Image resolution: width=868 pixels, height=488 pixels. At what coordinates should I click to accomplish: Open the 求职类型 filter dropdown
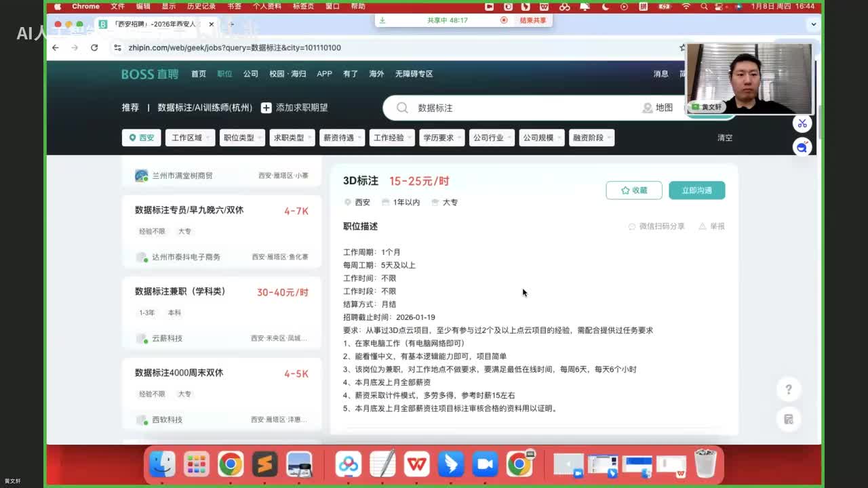[292, 138]
